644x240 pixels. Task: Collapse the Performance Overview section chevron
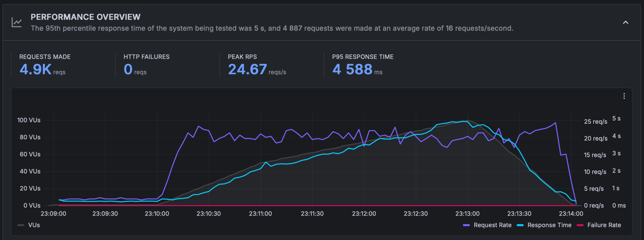tap(625, 22)
